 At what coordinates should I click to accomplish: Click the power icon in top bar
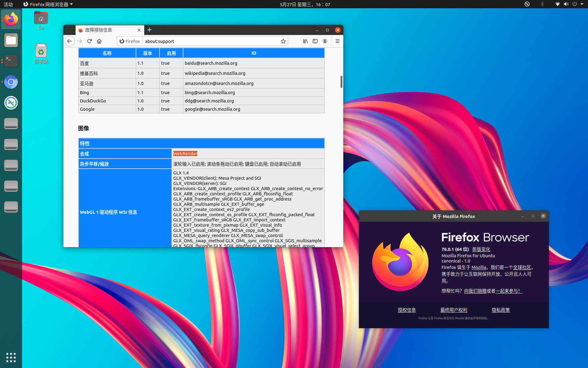tap(575, 4)
